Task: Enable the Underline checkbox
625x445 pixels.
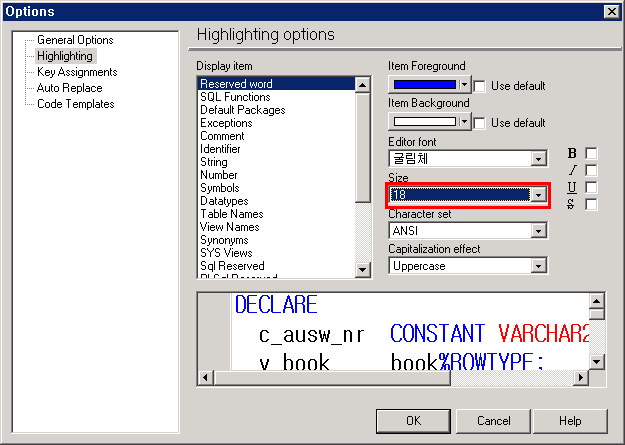Action: click(x=591, y=187)
